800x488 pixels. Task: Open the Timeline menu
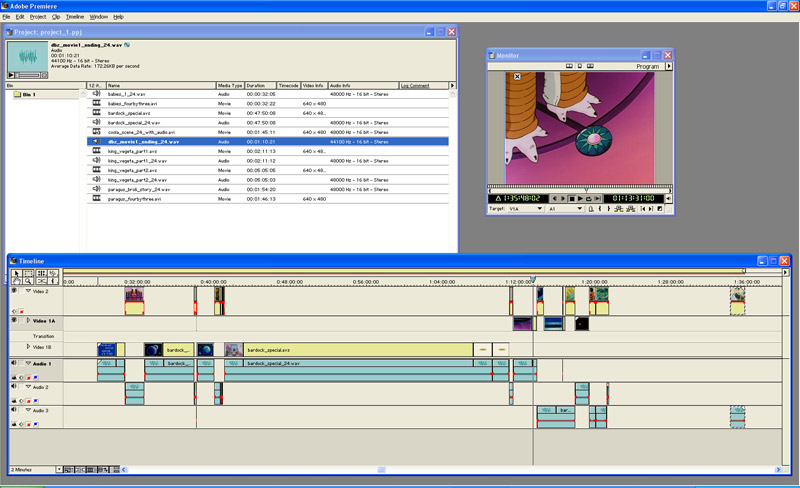(74, 17)
